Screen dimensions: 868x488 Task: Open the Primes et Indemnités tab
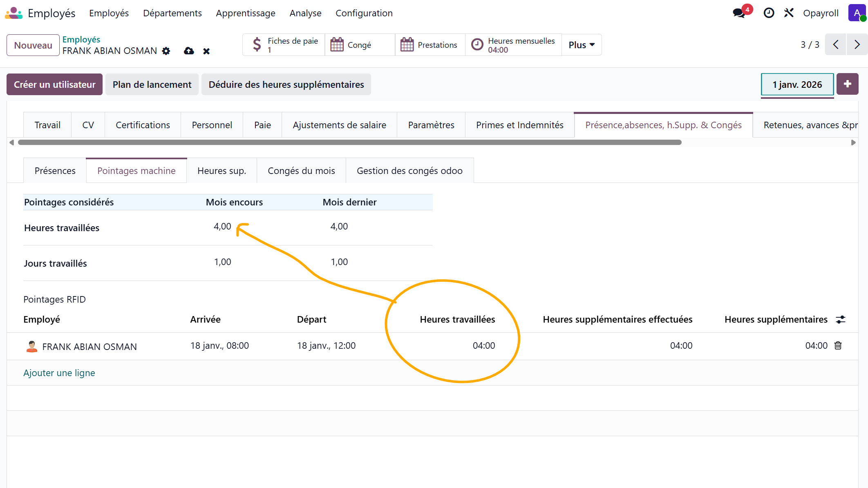(519, 125)
